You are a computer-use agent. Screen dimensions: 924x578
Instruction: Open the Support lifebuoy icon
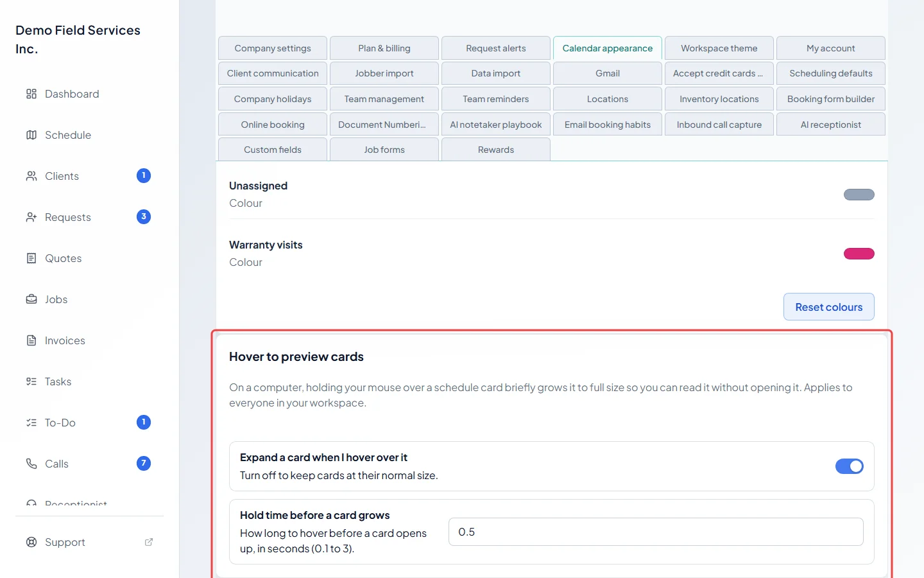[31, 542]
